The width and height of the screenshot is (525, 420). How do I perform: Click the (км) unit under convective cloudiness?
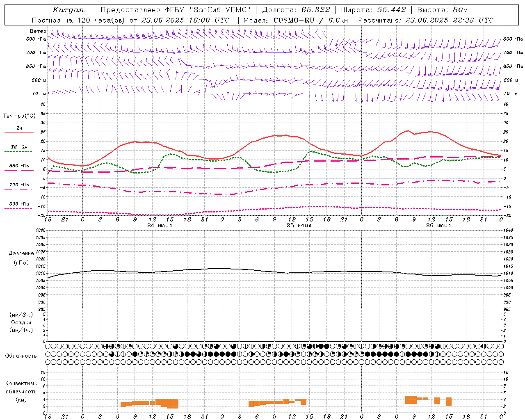point(21,399)
